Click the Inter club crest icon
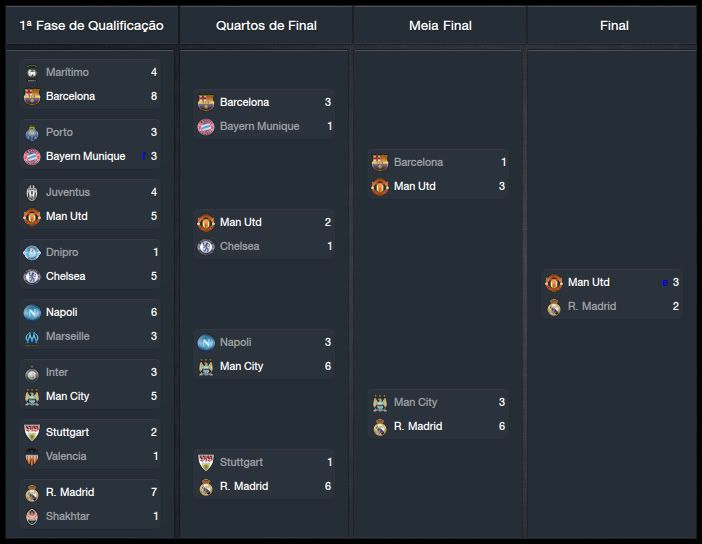 (32, 373)
